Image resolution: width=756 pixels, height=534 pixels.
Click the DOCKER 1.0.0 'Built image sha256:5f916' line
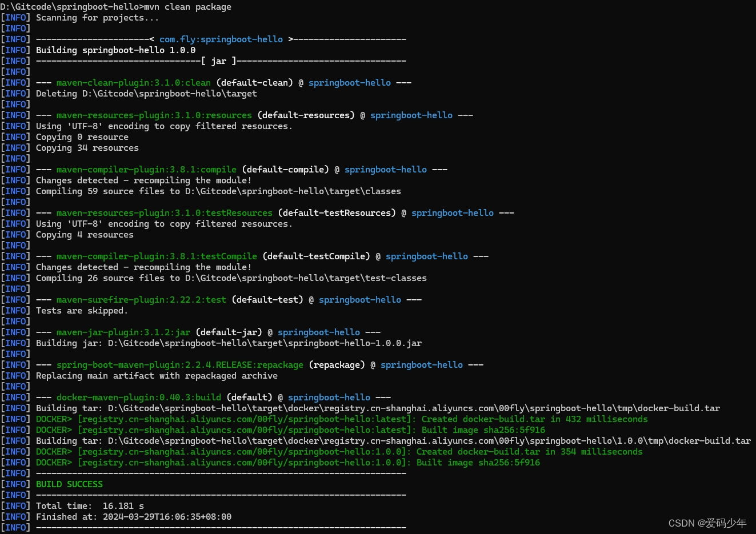288,463
